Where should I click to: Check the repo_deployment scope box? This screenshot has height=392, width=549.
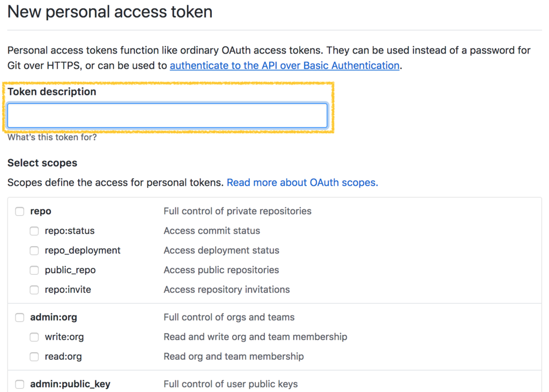click(34, 251)
